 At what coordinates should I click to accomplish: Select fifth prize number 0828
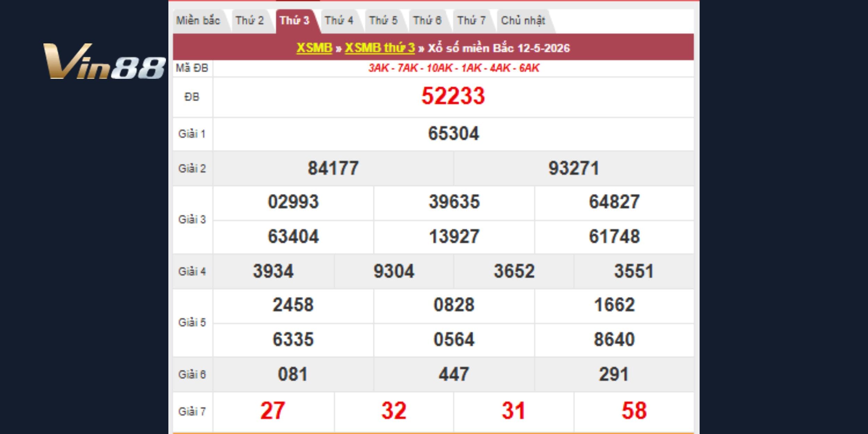coord(454,305)
